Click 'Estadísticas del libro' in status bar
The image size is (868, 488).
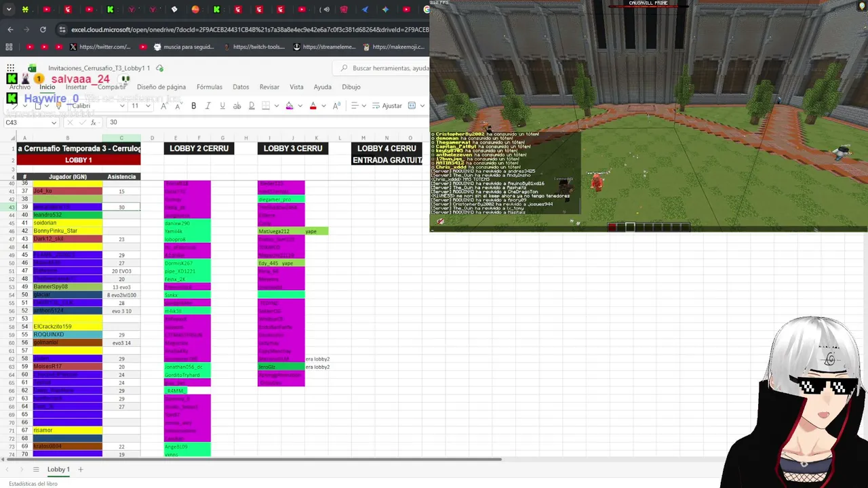pyautogui.click(x=33, y=484)
